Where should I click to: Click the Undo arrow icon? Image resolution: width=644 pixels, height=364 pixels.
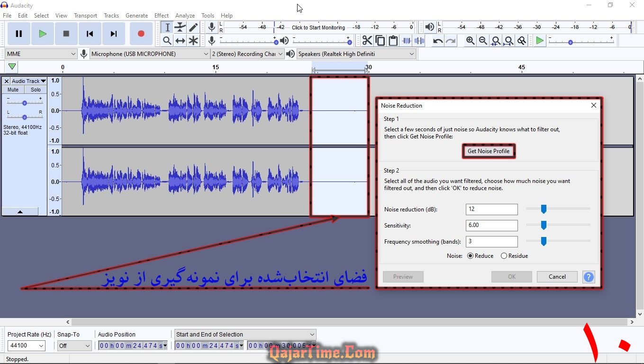point(438,41)
